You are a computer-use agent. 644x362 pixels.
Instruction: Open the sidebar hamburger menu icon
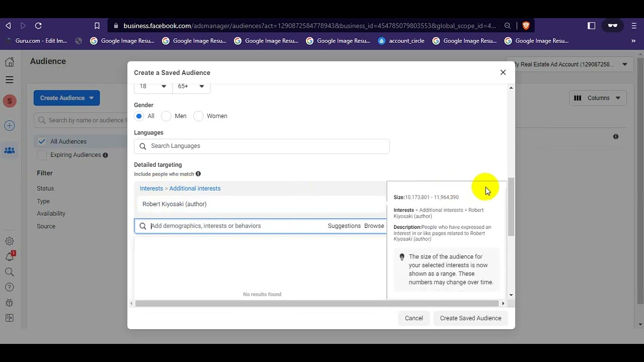point(10,79)
